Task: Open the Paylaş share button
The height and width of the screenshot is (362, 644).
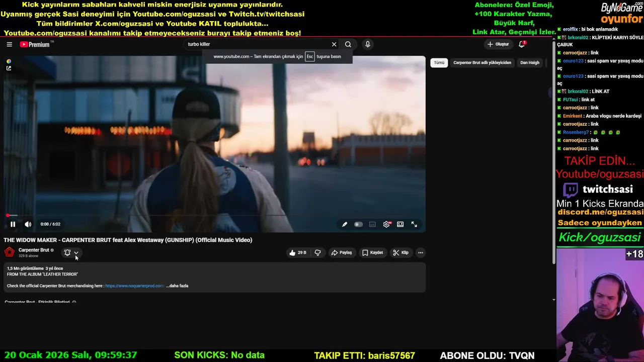Action: [342, 252]
